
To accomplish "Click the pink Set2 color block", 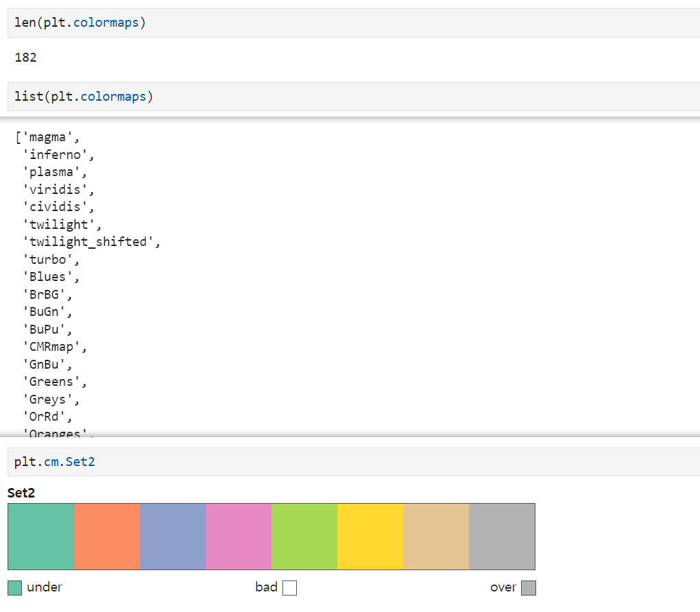I will tap(239, 537).
